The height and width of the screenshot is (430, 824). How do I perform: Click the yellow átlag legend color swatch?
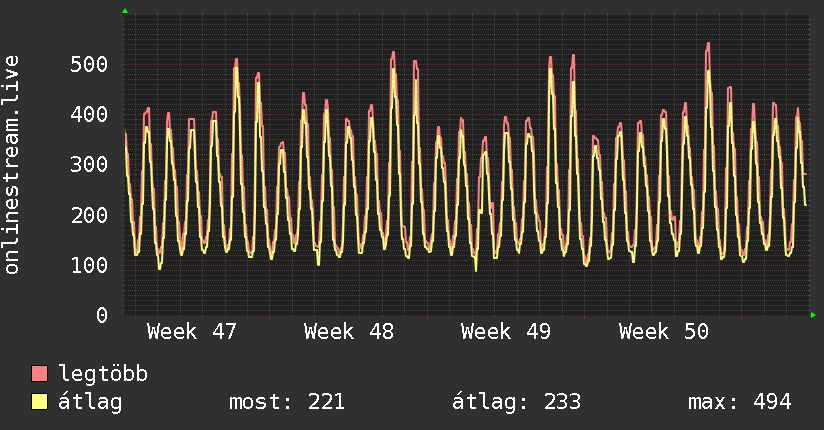pos(39,402)
